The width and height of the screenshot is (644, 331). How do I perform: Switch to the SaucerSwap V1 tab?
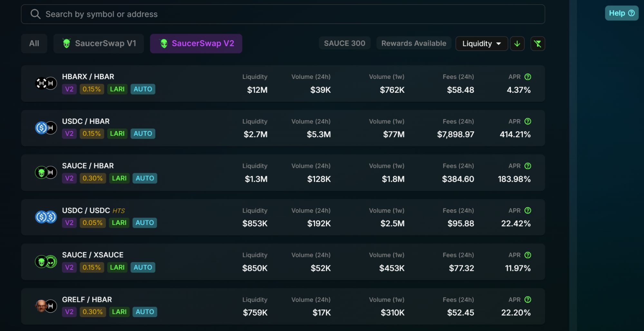pos(99,43)
